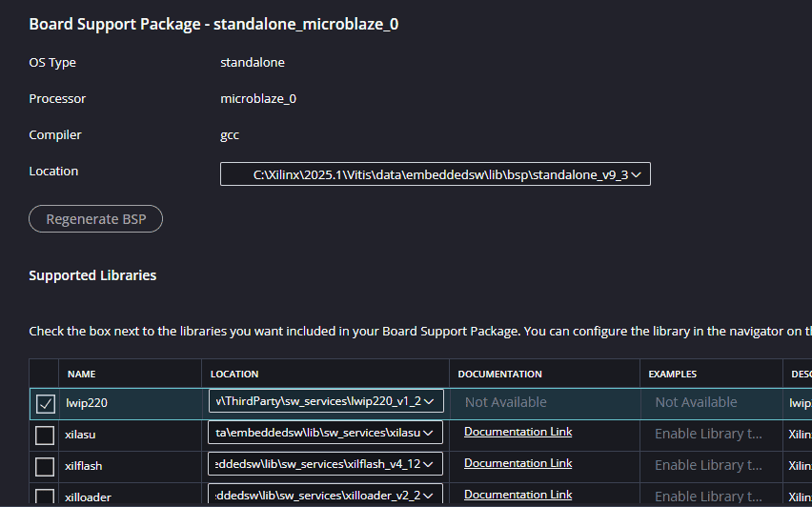Select the DOCUMENTATION column header

click(499, 375)
